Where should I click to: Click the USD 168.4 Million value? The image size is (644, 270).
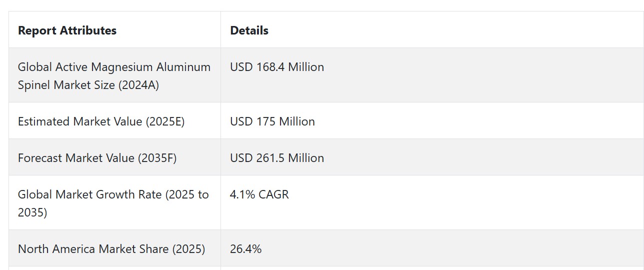pyautogui.click(x=277, y=67)
